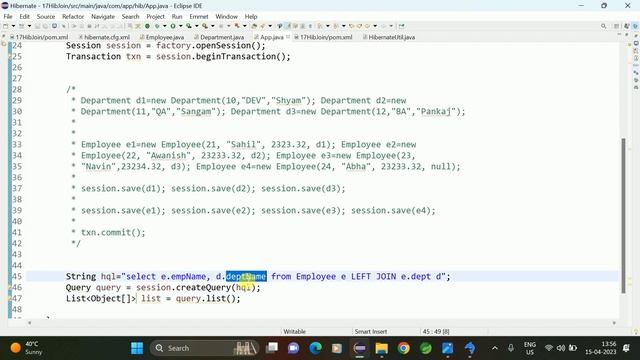The height and width of the screenshot is (360, 640).
Task: Open the Source menu
Action: 46,17
